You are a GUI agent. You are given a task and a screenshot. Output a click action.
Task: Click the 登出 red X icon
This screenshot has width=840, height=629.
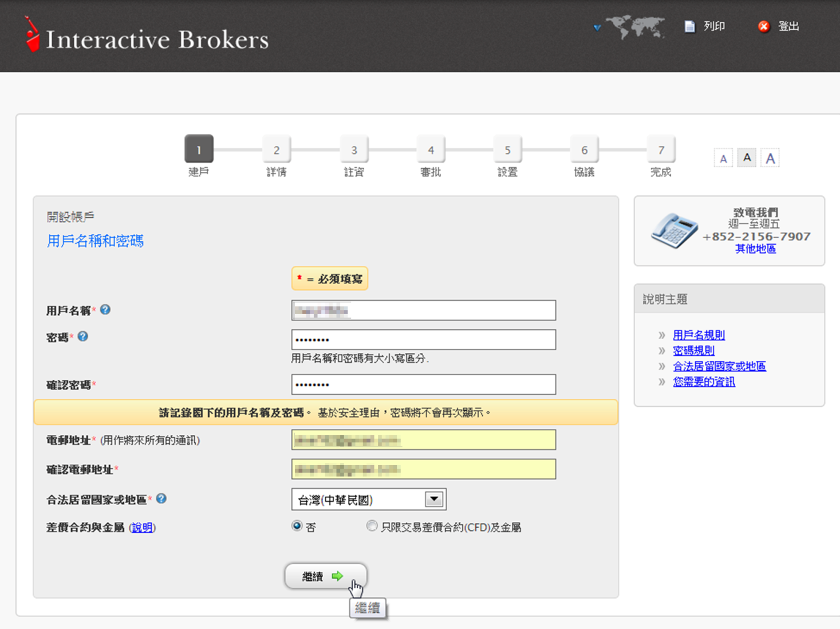764,26
